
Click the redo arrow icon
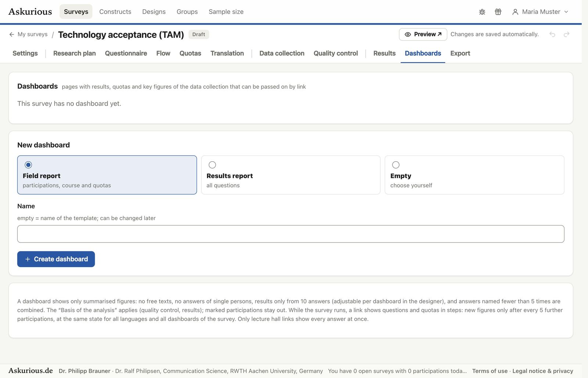[567, 34]
